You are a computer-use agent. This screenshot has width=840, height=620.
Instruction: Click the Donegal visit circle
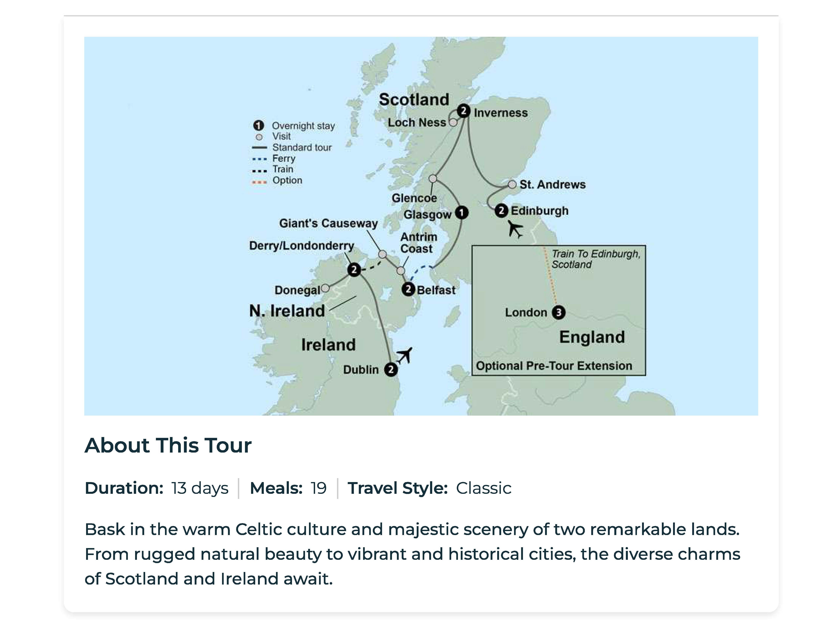[x=325, y=288]
